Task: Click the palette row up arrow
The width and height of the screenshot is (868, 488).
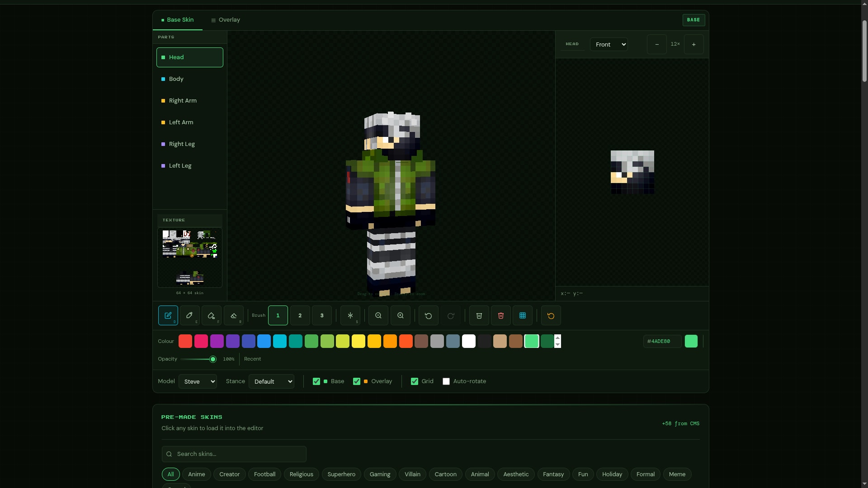Action: [x=557, y=338]
